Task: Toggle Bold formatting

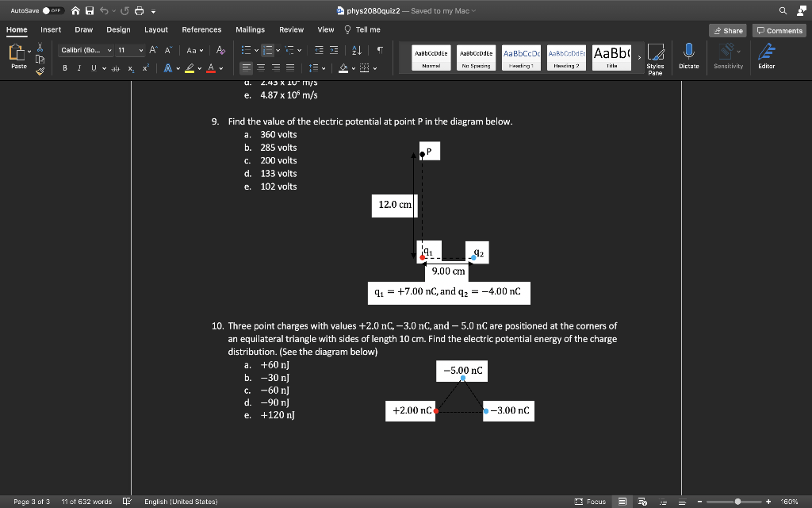Action: (65, 68)
